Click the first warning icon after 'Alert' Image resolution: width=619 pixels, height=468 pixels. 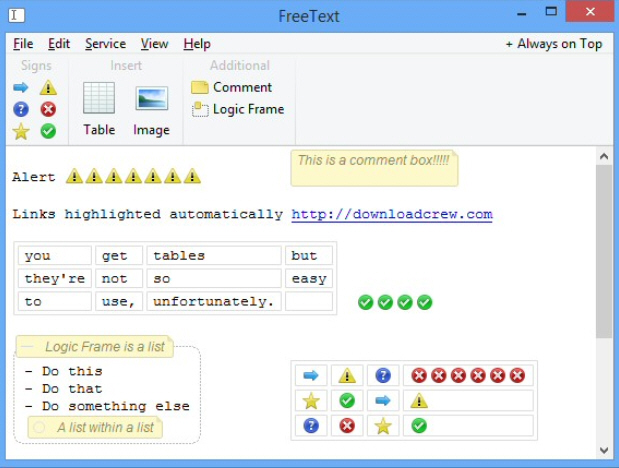tap(74, 176)
